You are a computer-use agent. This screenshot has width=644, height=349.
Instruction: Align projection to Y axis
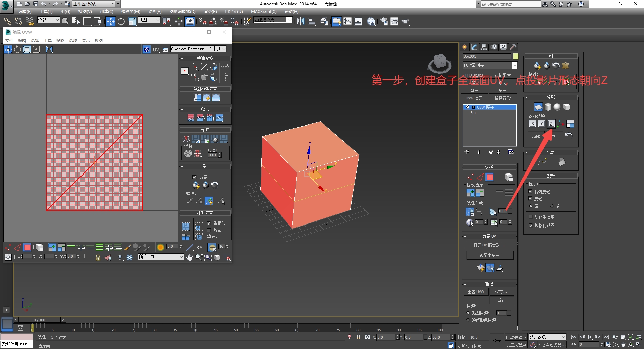pyautogui.click(x=542, y=124)
